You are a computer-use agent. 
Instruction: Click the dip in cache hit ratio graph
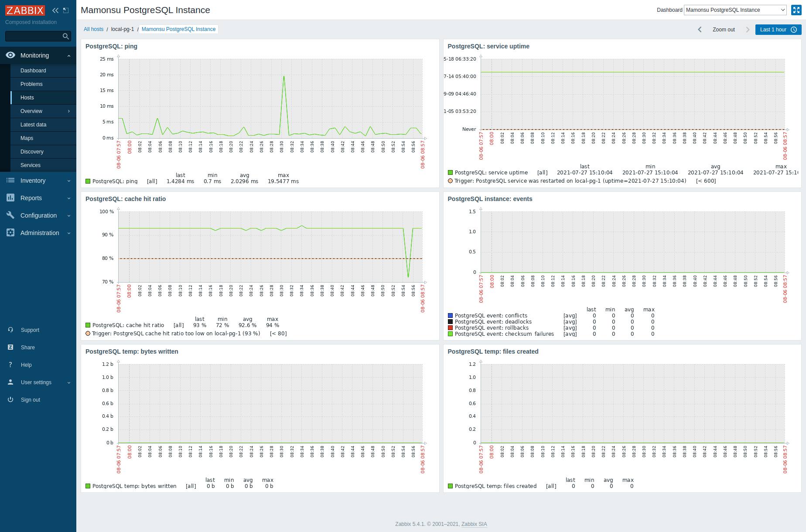click(x=408, y=276)
